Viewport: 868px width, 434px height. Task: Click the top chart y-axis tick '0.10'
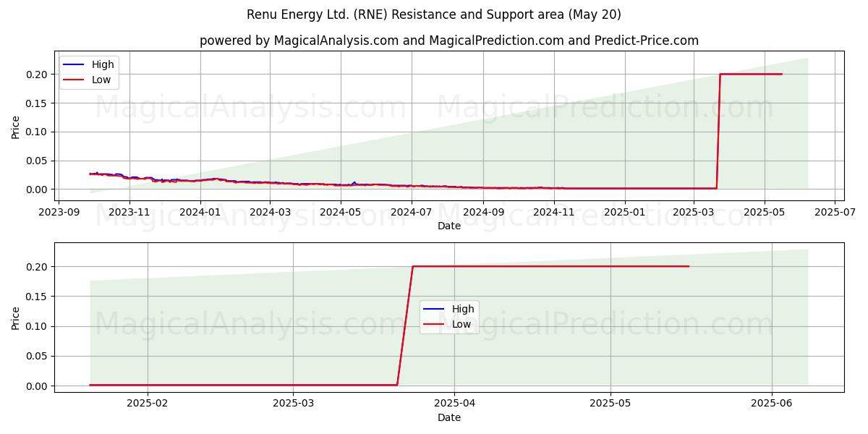(x=38, y=132)
